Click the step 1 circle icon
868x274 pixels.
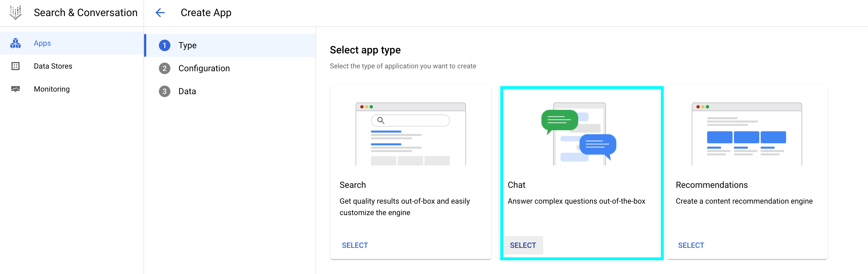164,45
